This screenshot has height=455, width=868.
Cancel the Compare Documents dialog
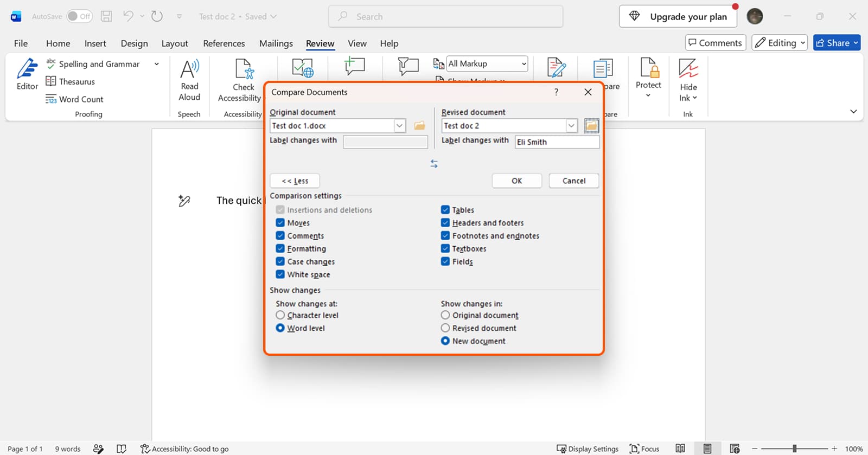click(574, 181)
